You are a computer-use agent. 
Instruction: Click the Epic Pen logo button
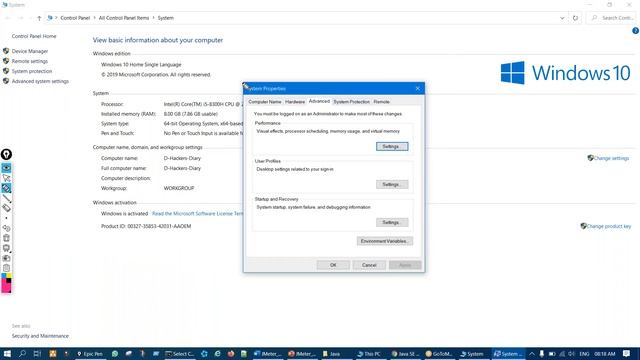point(6,154)
